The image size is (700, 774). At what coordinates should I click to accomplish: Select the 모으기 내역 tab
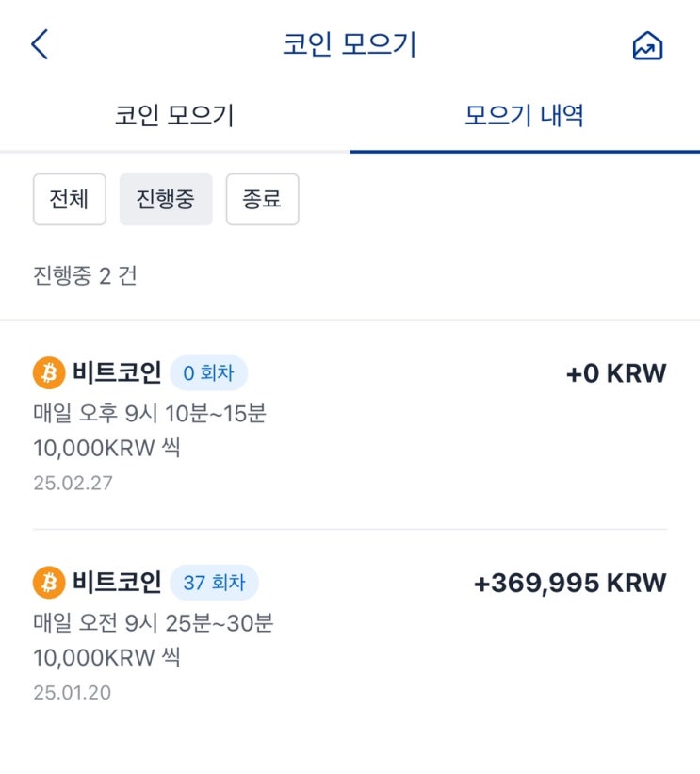[525, 116]
